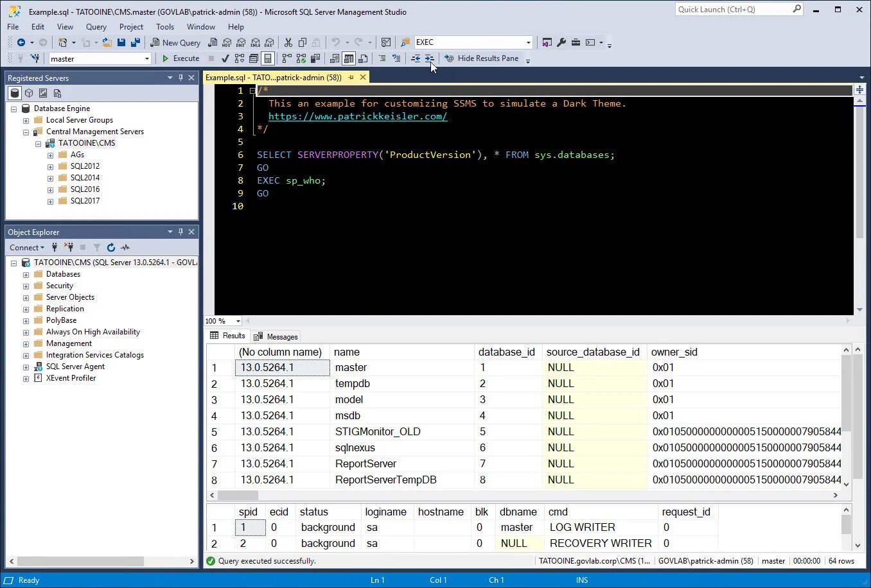Open a DMX query using the DMX icon
Image resolution: width=871 pixels, height=588 pixels.
(x=240, y=42)
